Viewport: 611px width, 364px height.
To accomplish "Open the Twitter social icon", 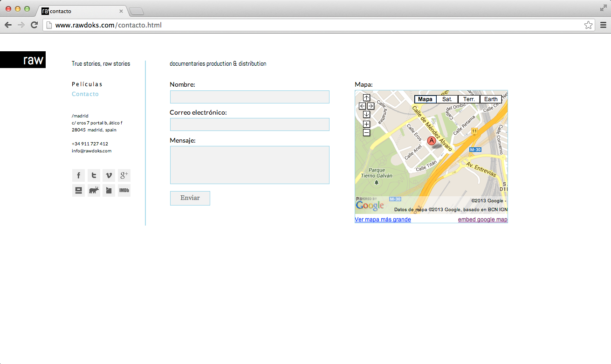I will point(94,175).
